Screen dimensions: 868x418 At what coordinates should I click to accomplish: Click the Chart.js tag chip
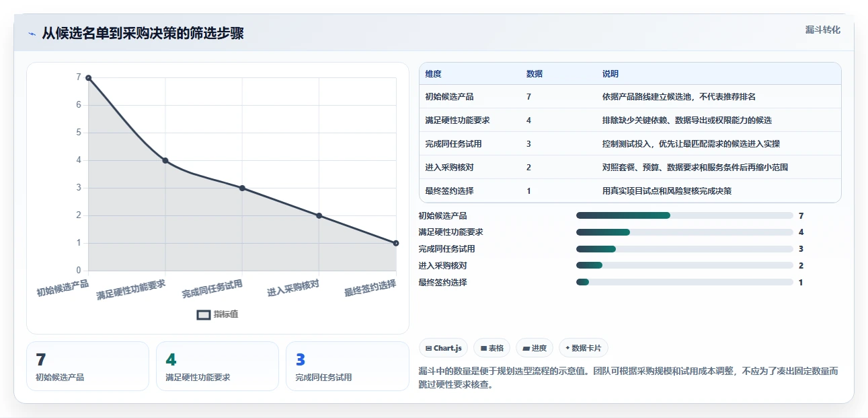pyautogui.click(x=444, y=348)
